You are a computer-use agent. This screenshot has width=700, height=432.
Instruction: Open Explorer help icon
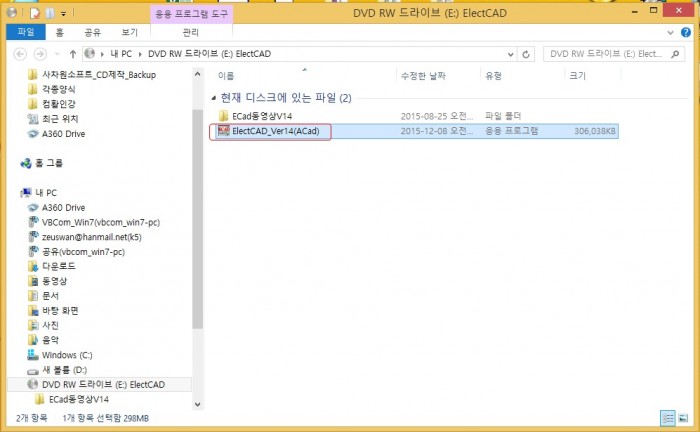pyautogui.click(x=686, y=32)
